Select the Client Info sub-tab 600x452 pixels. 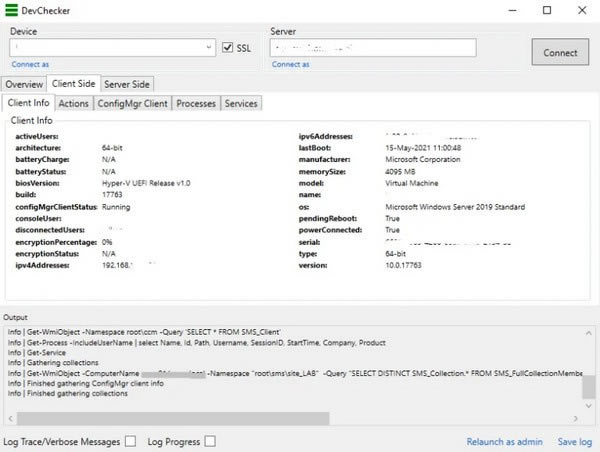(x=29, y=103)
